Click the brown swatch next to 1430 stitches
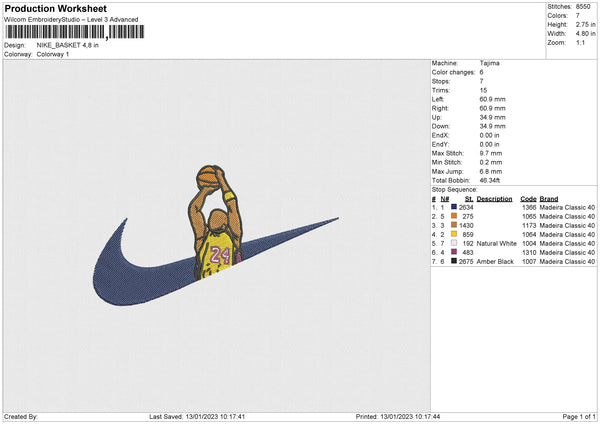Image resolution: width=600 pixels, height=424 pixels. click(454, 225)
